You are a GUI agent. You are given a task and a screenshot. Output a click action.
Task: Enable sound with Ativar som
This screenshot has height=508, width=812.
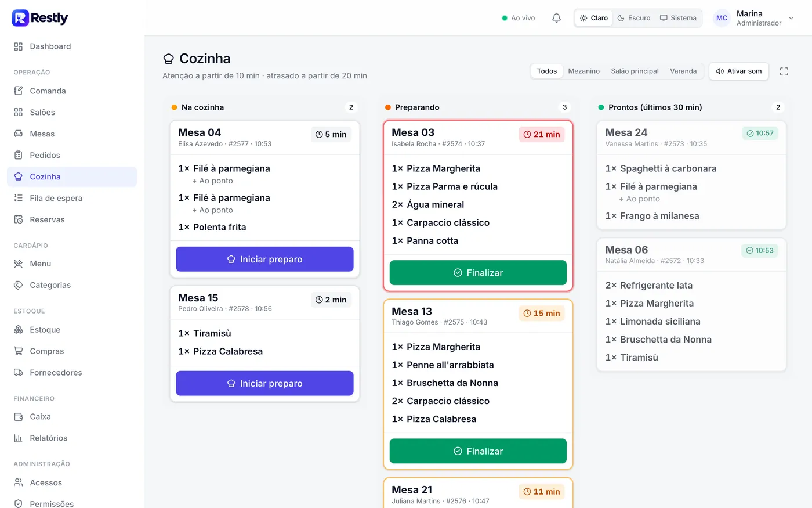[x=739, y=71]
